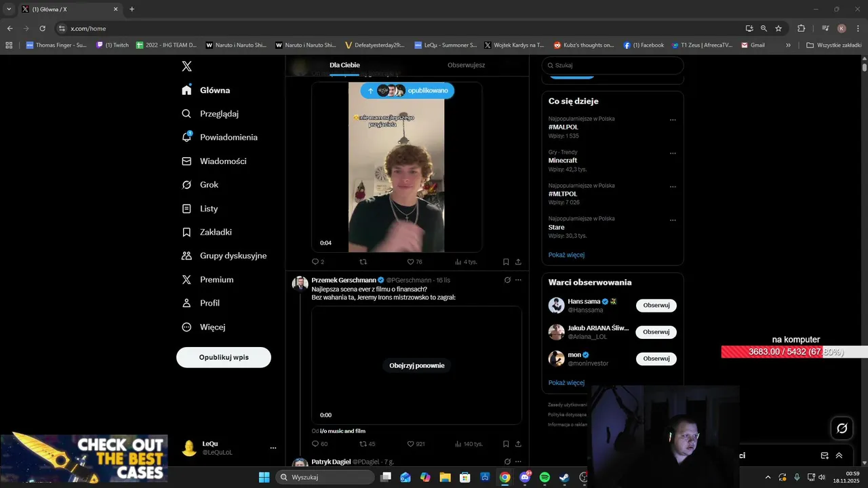Open Przemek Gerschmann profile name
Screen dimensions: 868x488
pos(344,280)
